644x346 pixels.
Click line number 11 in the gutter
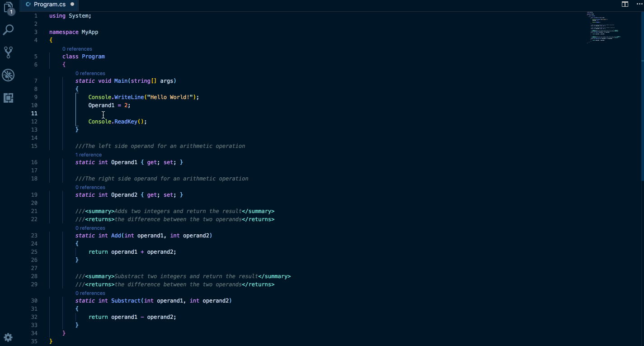pyautogui.click(x=34, y=114)
